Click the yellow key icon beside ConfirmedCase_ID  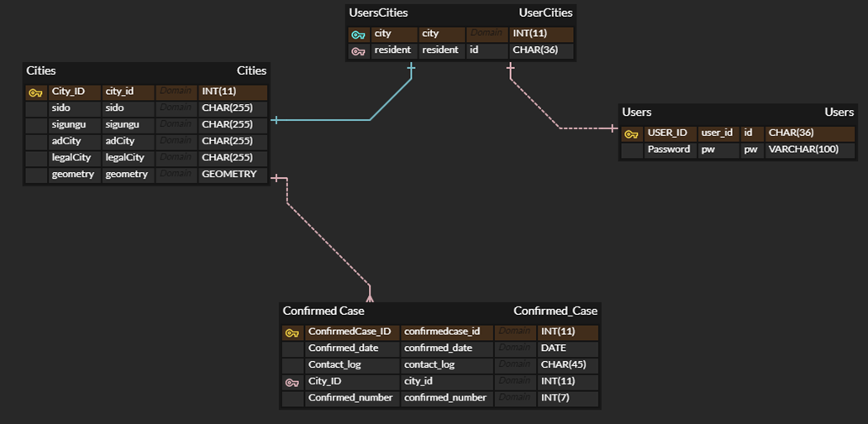tap(292, 332)
